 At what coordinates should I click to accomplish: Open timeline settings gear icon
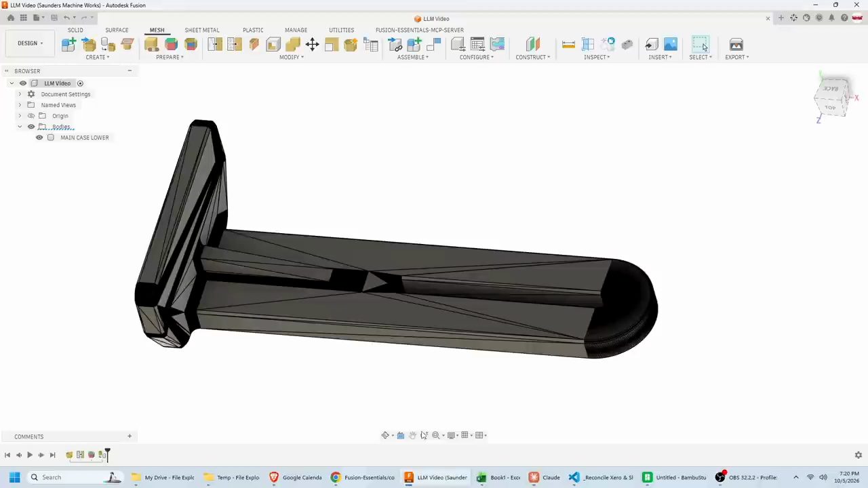[858, 455]
